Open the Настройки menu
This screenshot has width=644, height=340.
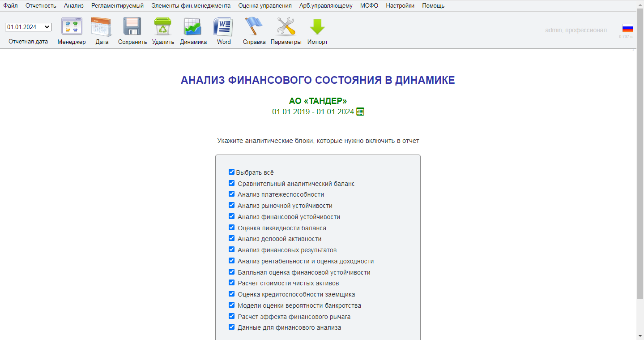coord(400,6)
